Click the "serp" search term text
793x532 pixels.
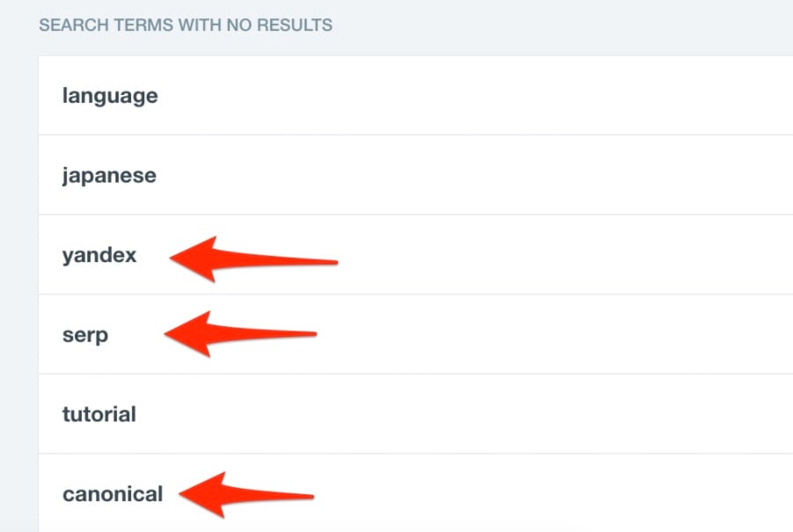[x=85, y=335]
